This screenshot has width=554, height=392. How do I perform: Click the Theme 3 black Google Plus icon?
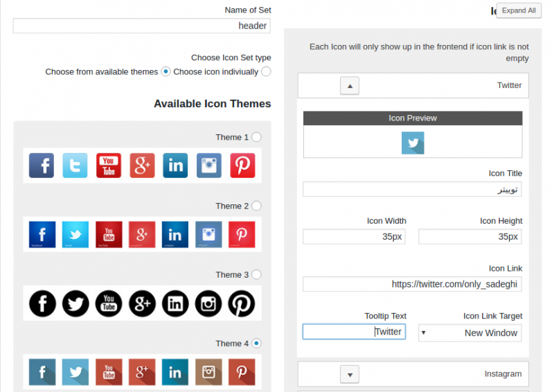(142, 303)
